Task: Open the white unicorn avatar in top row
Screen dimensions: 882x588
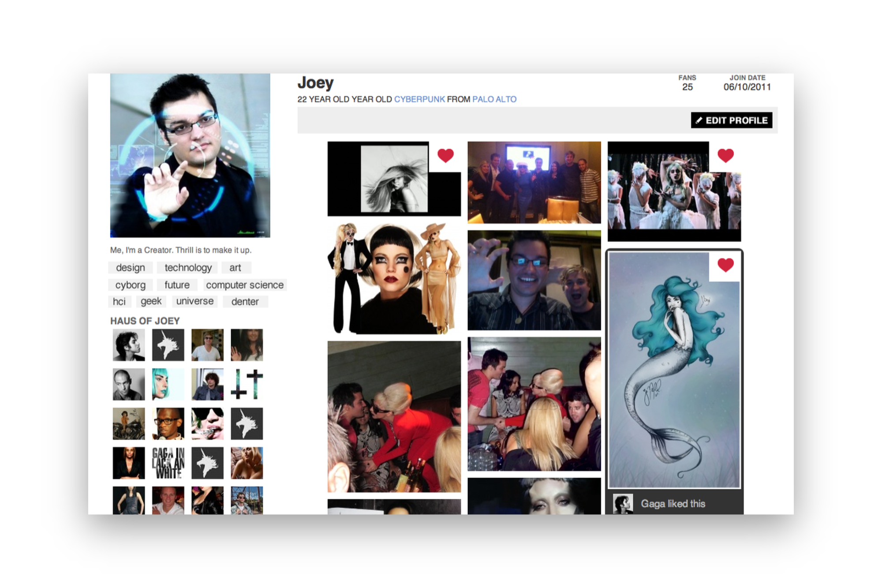Action: tap(168, 345)
